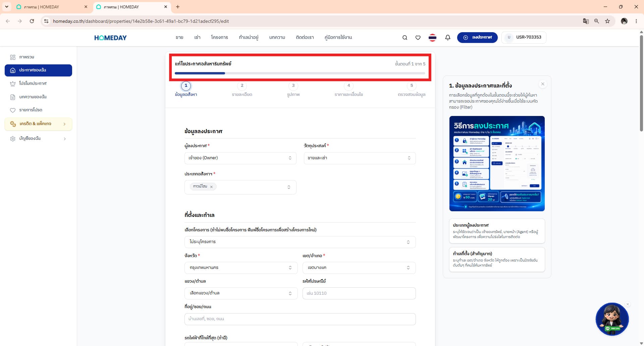Image resolution: width=644 pixels, height=346 pixels.
Task: Click the browser forward arrow
Action: pos(20,21)
